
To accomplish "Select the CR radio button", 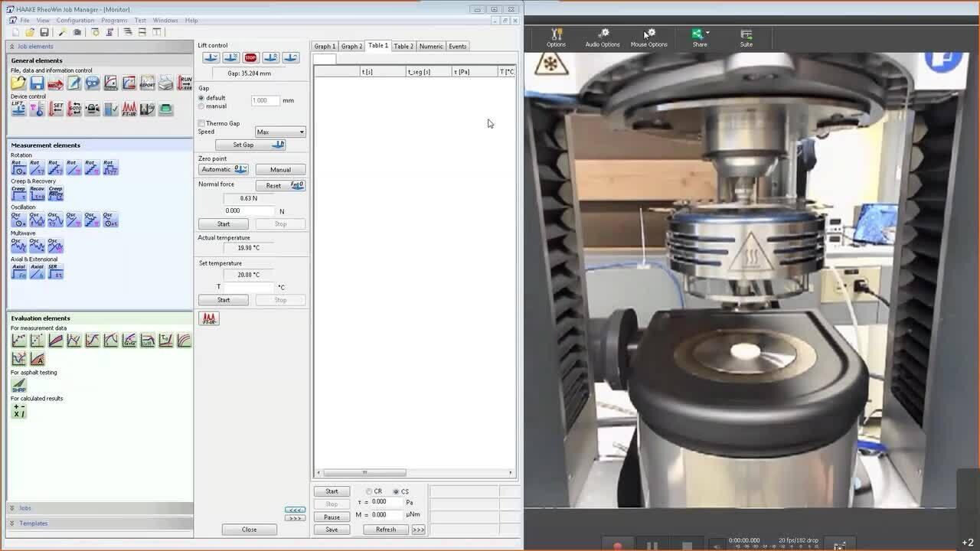I will click(369, 491).
